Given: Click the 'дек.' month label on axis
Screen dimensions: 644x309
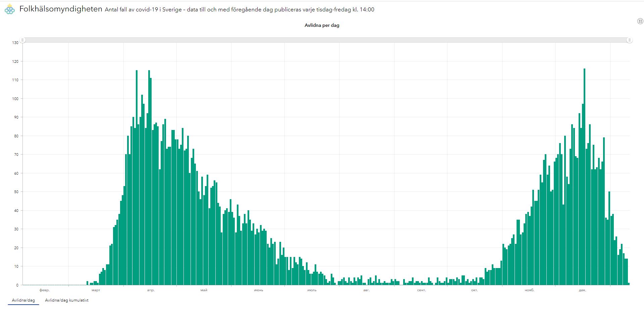Looking at the screenshot, I should click(x=582, y=290).
